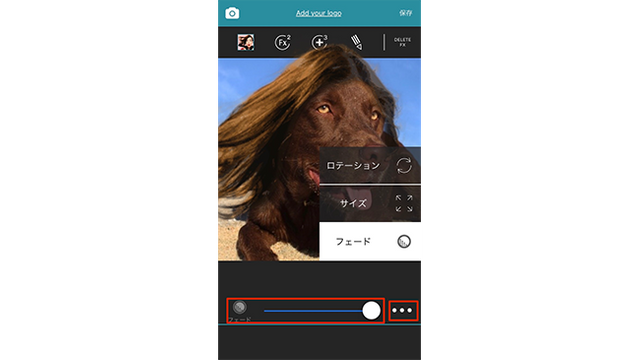Click the white fade slider handle

coord(371,311)
